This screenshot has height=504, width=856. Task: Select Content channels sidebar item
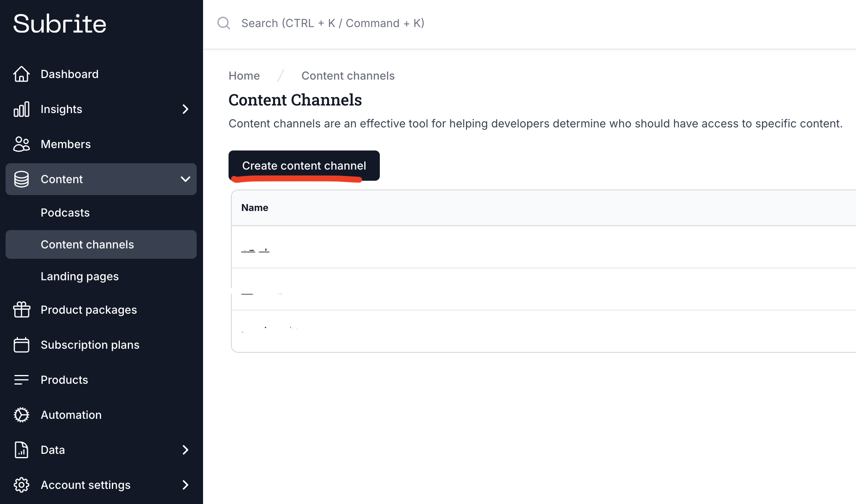tap(87, 244)
